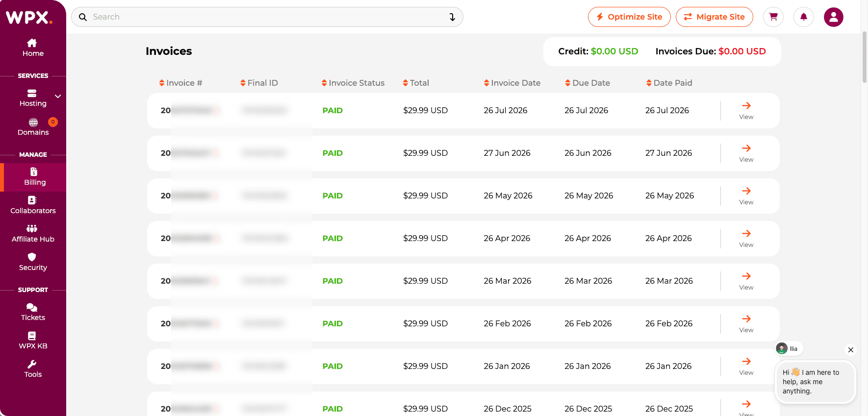Open the WPX KB knowledge base
Screen dimensions: 868x416
point(33,341)
